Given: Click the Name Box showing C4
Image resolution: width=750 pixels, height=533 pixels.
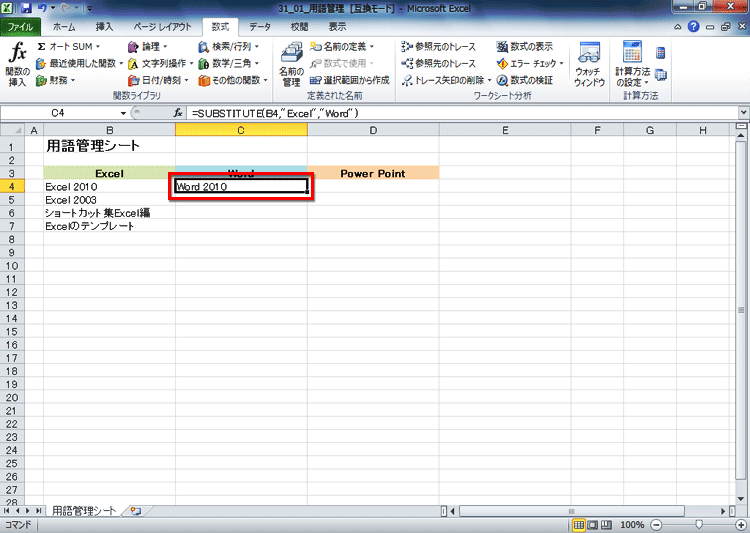Looking at the screenshot, I should coord(58,113).
